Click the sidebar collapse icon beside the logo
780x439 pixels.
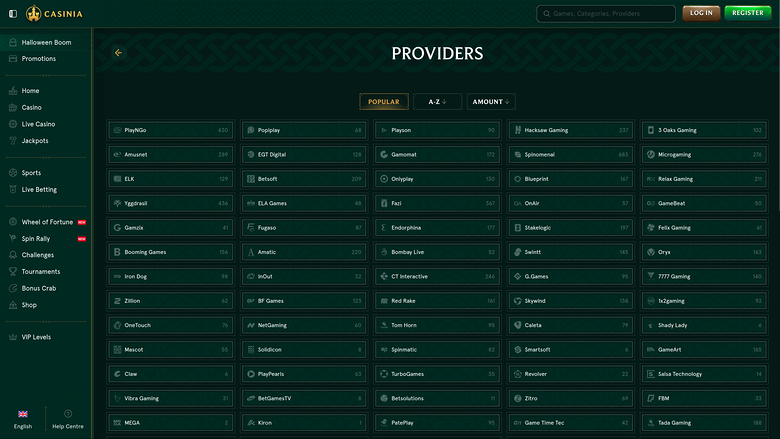[13, 13]
